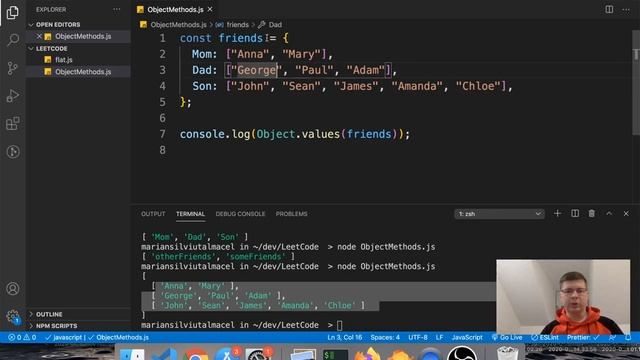Image resolution: width=640 pixels, height=360 pixels.
Task: Select the ObjectMethods.js editor tab
Action: point(175,9)
